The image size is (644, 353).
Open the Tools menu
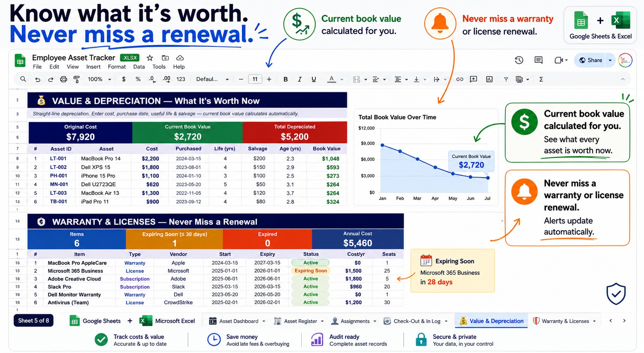159,67
